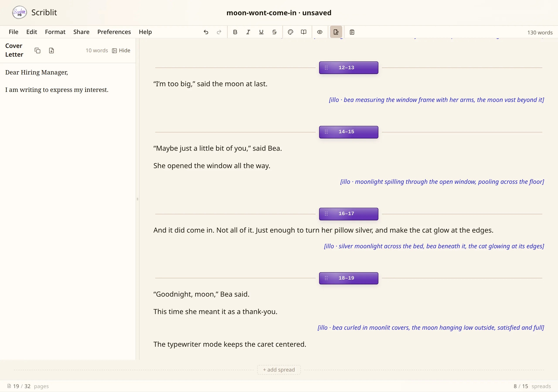Hide the Cover Letter panel

pos(121,51)
